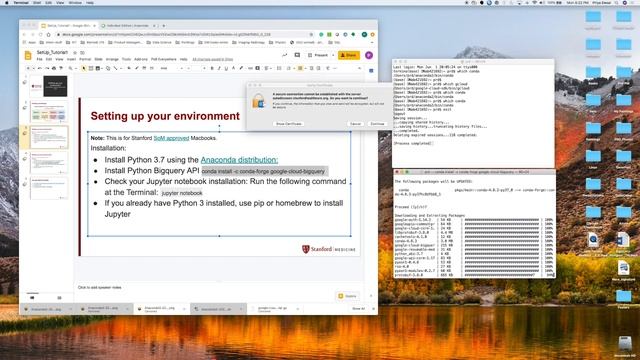Screen dimensions: 640x360
Task: Open Terminal menu in macOS menu bar
Action: (x=21, y=2)
